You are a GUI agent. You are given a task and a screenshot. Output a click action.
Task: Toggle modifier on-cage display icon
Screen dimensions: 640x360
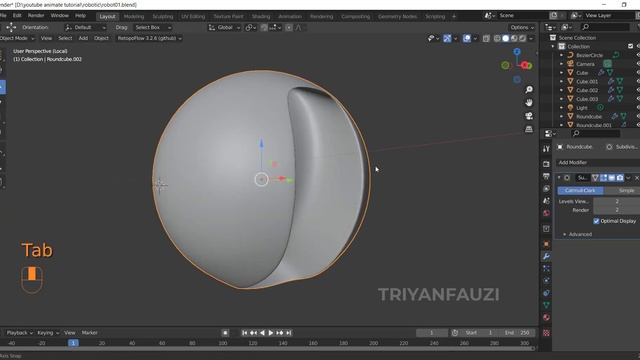596,178
